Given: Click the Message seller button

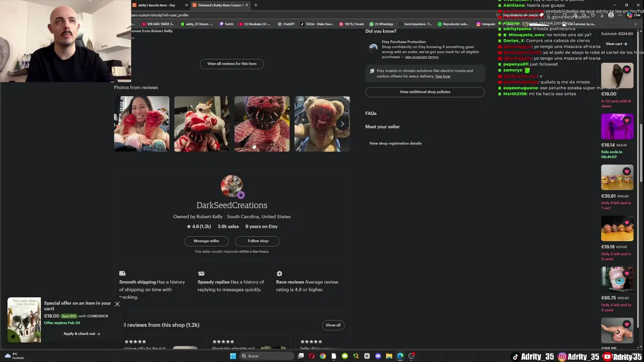Looking at the screenshot, I should pos(206,241).
